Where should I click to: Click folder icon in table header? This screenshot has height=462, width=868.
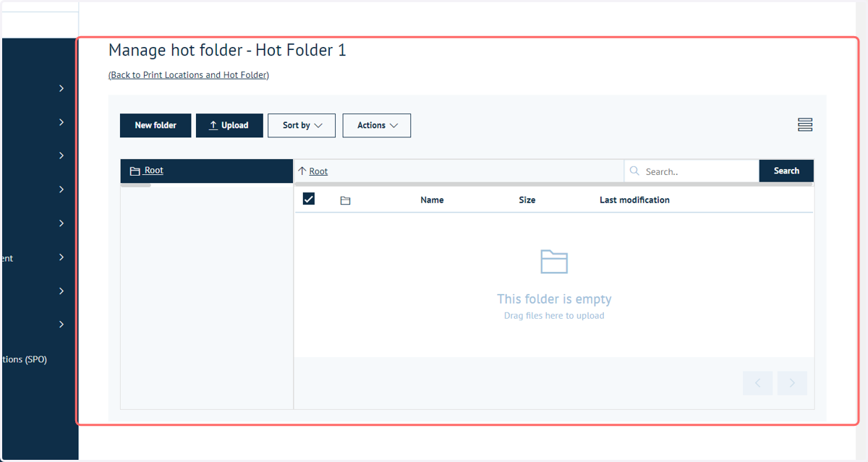345,200
